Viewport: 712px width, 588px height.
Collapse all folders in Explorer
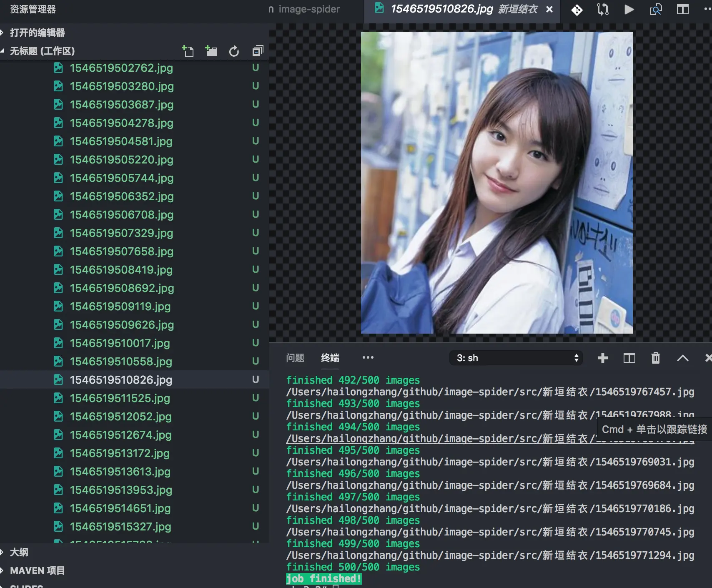tap(258, 51)
